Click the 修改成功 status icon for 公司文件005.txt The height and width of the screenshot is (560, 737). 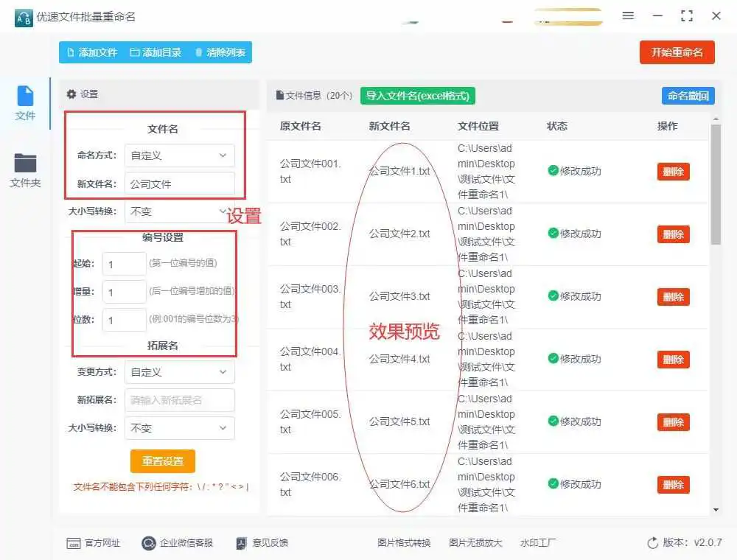pyautogui.click(x=553, y=421)
